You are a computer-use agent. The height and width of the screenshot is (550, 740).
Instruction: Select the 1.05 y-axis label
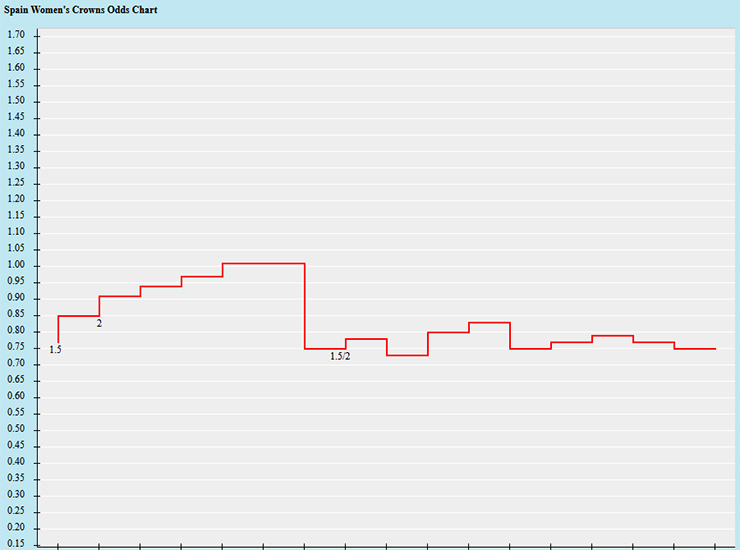pyautogui.click(x=16, y=248)
